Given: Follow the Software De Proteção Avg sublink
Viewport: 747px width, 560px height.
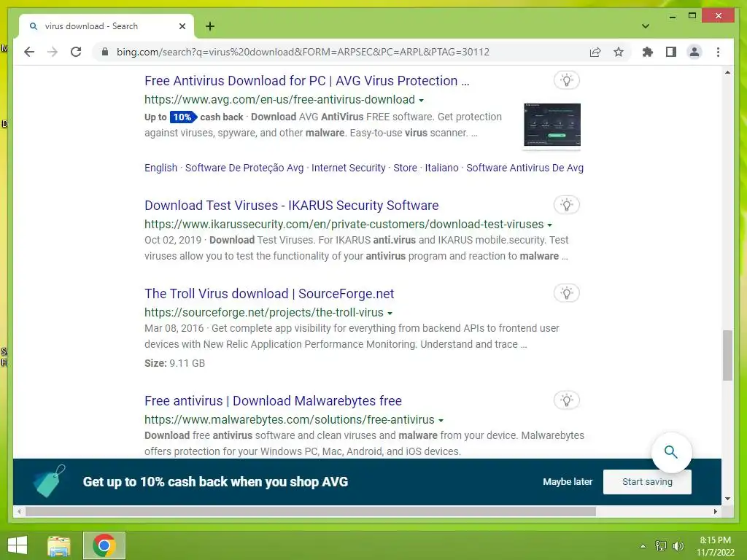Looking at the screenshot, I should pyautogui.click(x=244, y=168).
